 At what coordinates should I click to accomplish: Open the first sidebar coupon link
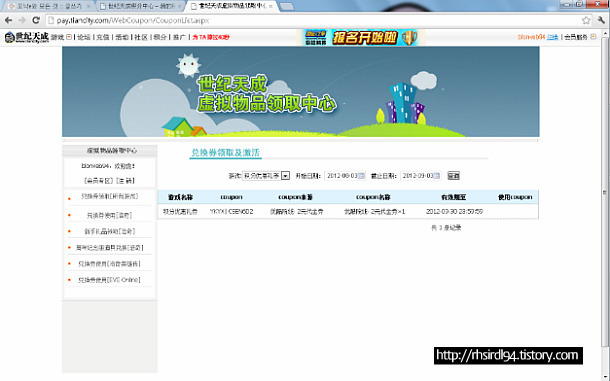[x=109, y=197]
